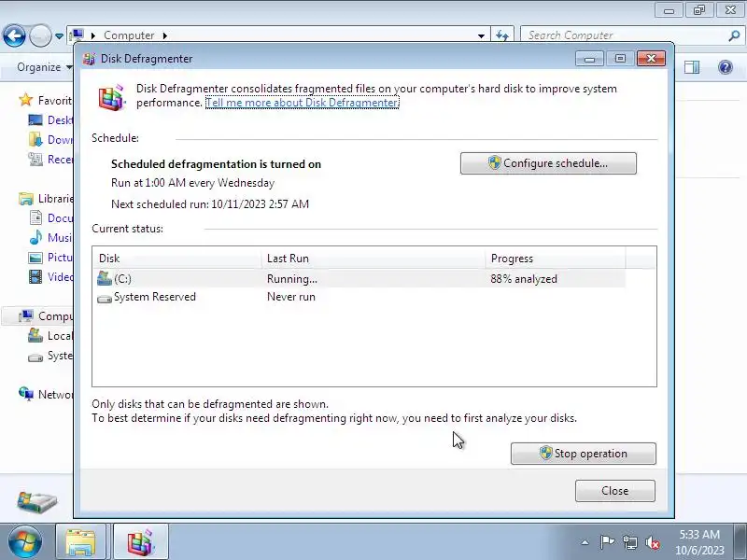Open Explorer help question mark icon
The image size is (747, 560).
(x=726, y=67)
